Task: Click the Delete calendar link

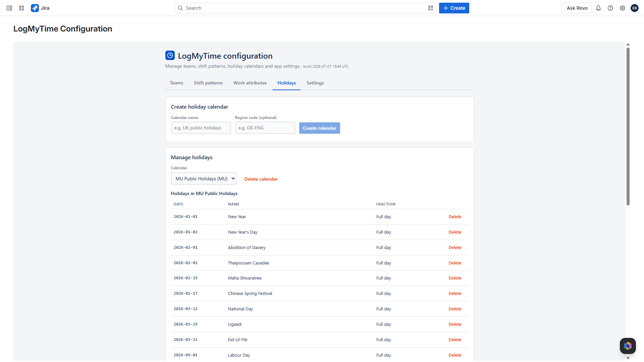Action: (261, 179)
